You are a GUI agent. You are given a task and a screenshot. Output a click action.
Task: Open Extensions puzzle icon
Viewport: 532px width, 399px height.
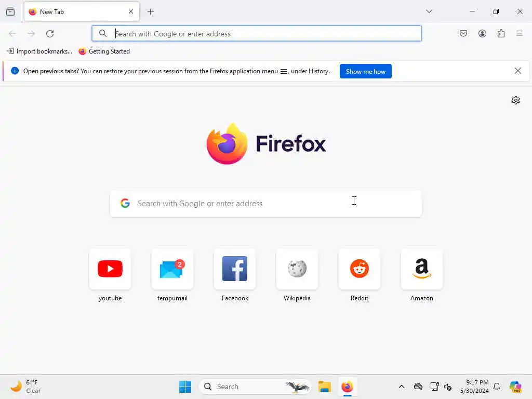pyautogui.click(x=501, y=33)
